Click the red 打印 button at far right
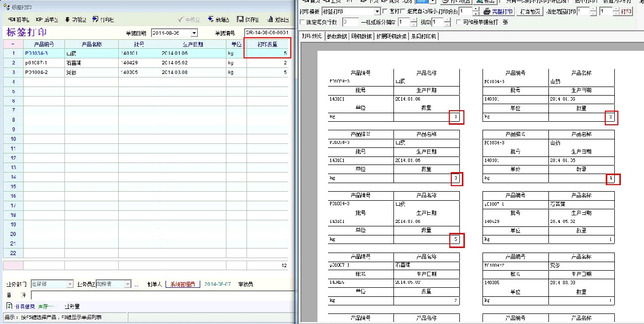Viewport: 644px width, 324px height. (626, 11)
